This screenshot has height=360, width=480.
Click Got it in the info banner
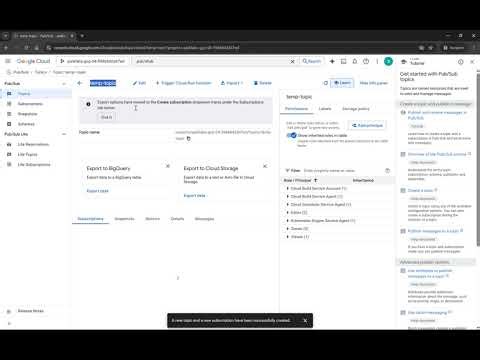[106, 117]
